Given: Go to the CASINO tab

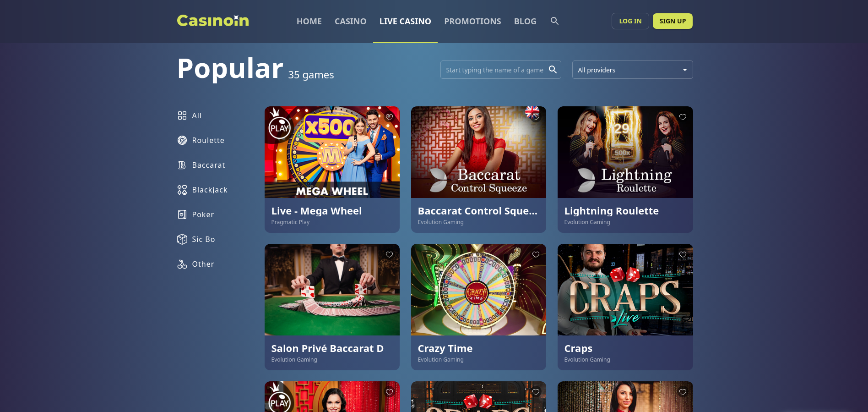Looking at the screenshot, I should coord(350,21).
